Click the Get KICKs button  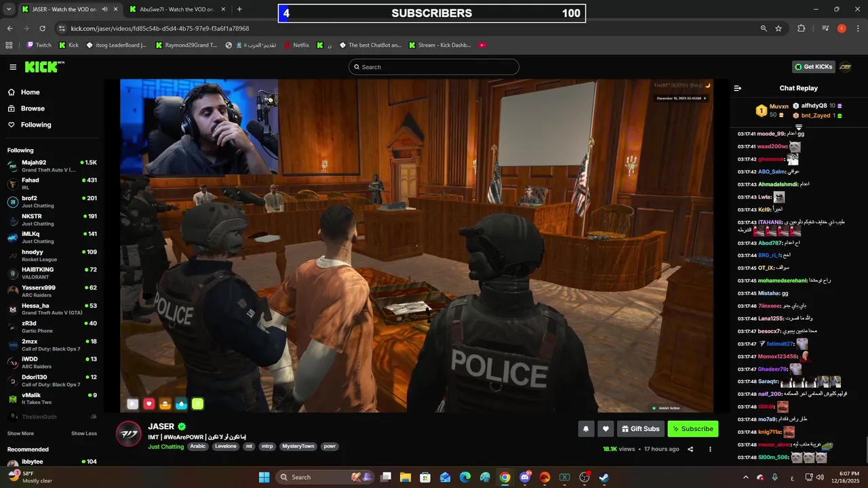[x=812, y=66]
